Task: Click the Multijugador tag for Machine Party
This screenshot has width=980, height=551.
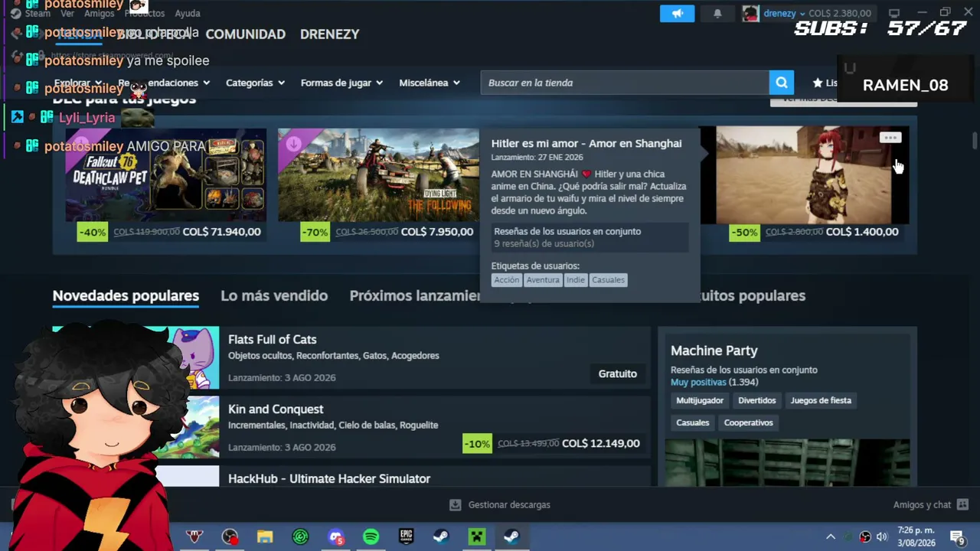Action: (x=700, y=400)
